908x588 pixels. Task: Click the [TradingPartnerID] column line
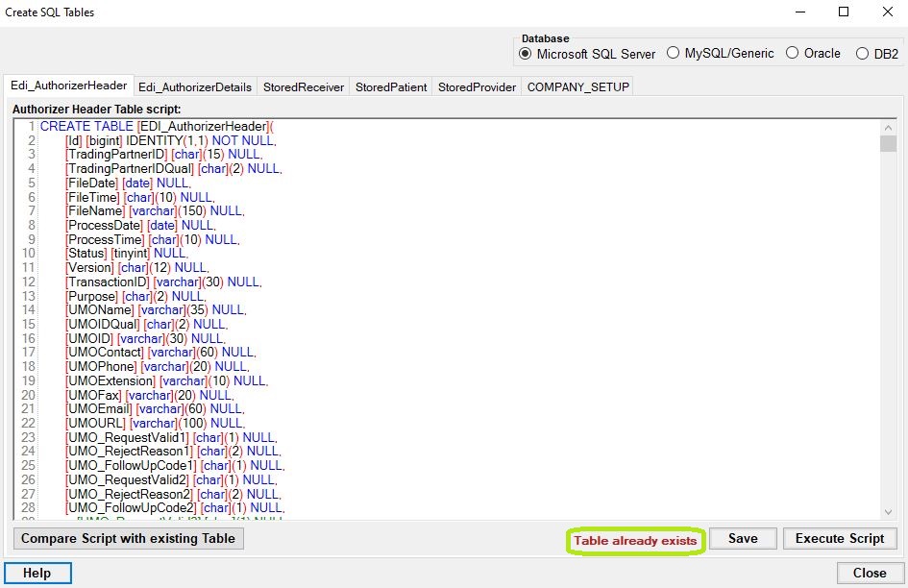164,154
